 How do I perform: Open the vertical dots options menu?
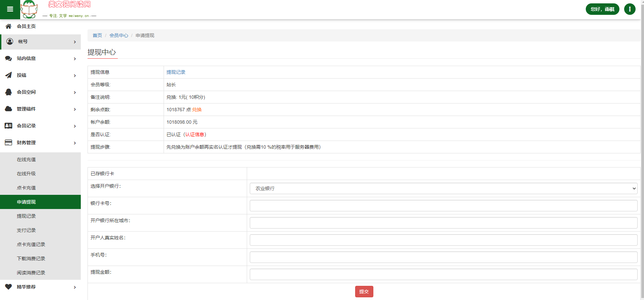(x=630, y=9)
